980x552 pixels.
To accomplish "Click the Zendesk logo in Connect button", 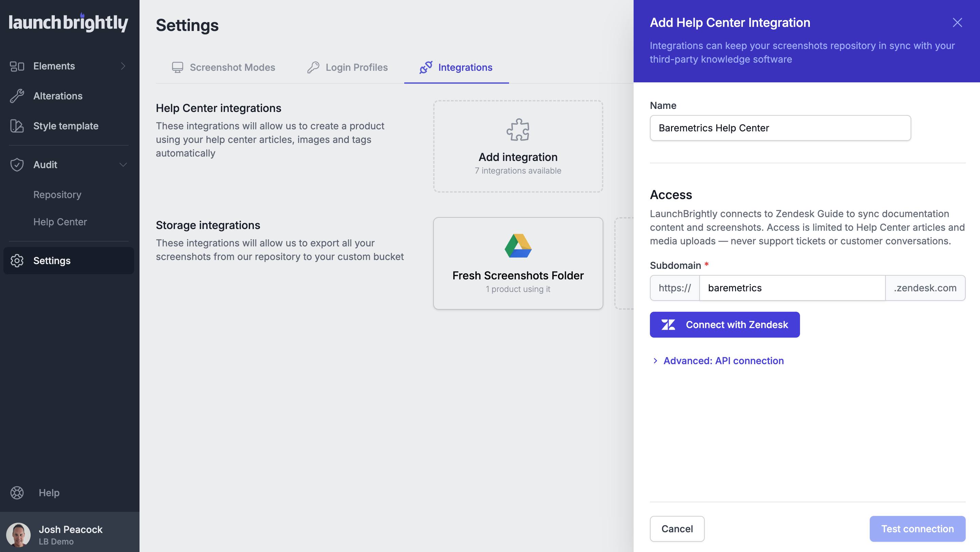I will pos(668,325).
